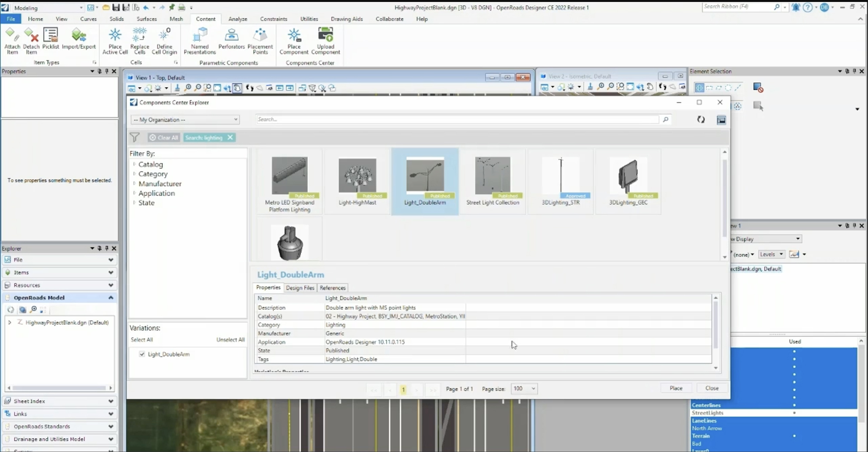868x452 pixels.
Task: Toggle pin on the Element Selection panel
Action: [854, 71]
